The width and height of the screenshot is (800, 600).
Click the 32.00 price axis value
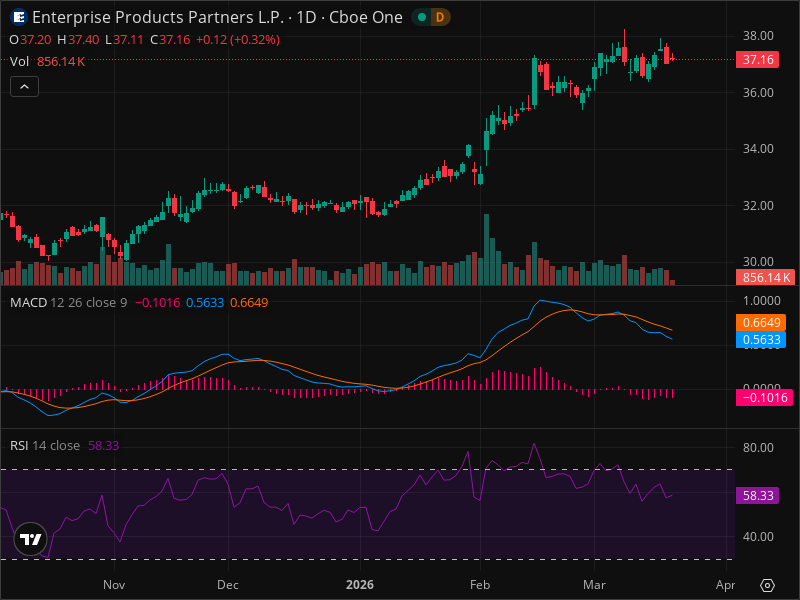(758, 205)
